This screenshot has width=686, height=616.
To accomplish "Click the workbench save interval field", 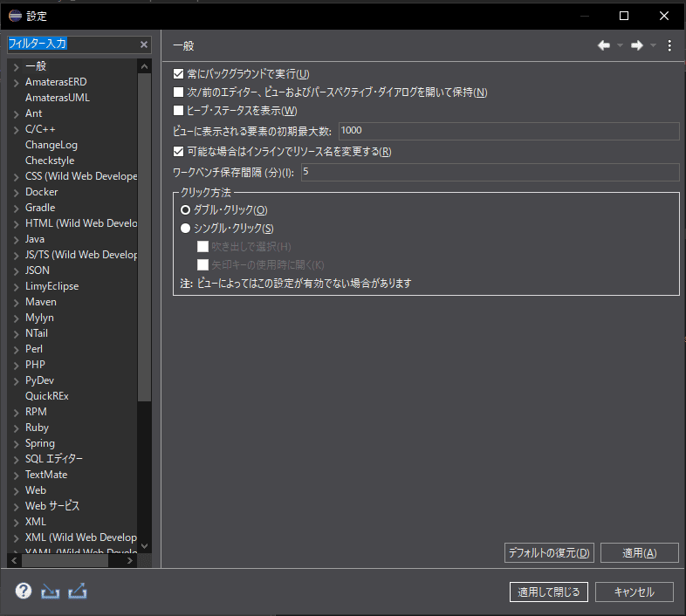I will tap(489, 172).
